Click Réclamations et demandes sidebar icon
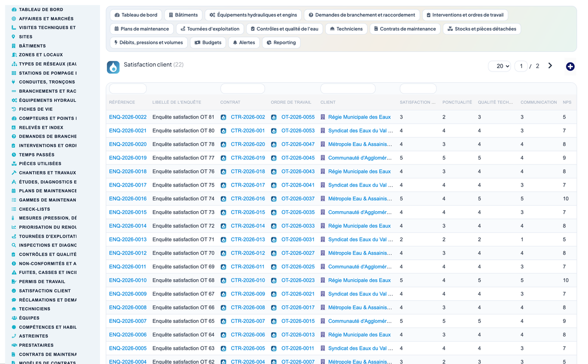 (14, 300)
